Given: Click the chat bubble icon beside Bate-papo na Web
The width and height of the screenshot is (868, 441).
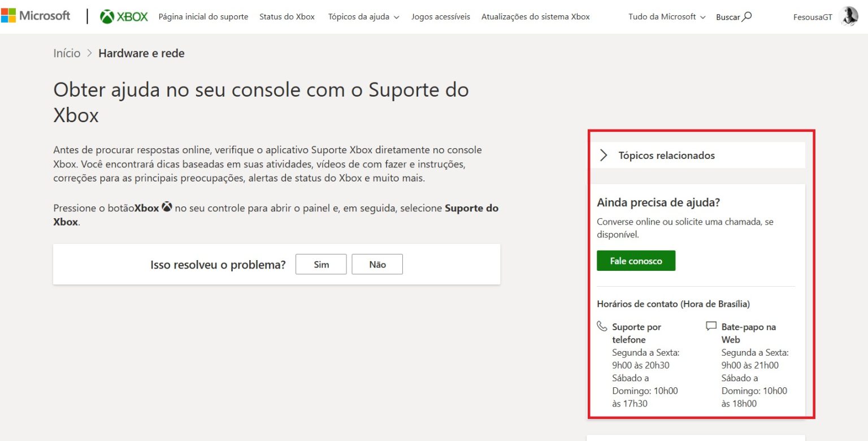Looking at the screenshot, I should click(710, 326).
